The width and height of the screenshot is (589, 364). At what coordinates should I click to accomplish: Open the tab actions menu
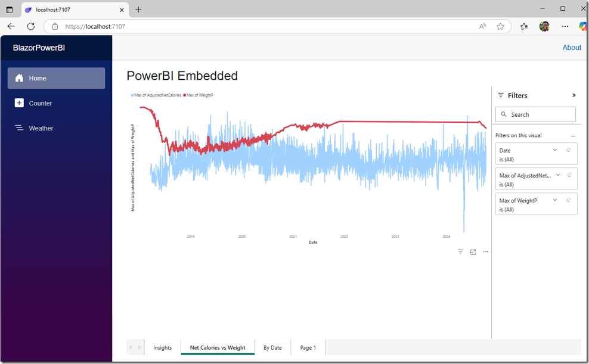coord(10,10)
